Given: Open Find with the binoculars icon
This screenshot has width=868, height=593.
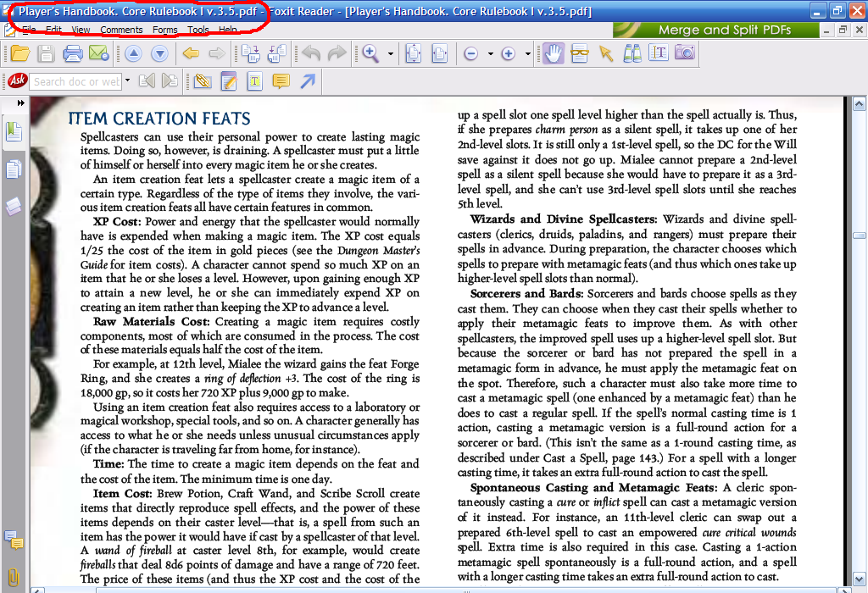Looking at the screenshot, I should click(x=632, y=53).
